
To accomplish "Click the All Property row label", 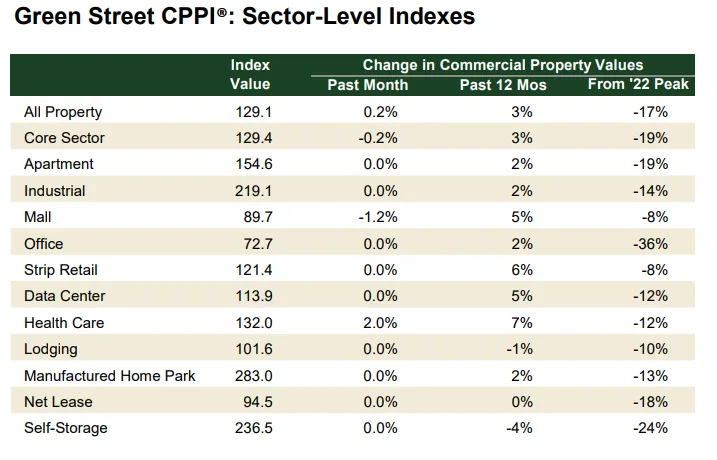I will tap(62, 112).
